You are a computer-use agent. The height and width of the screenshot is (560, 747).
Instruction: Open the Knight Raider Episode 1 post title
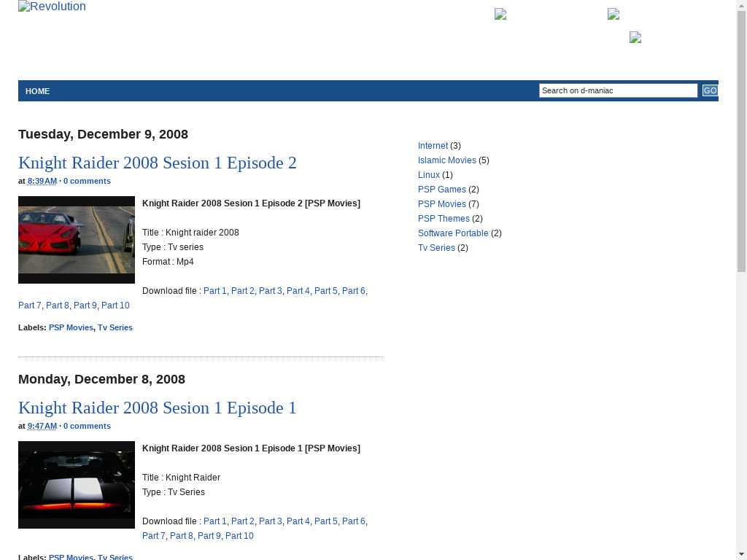point(158,408)
